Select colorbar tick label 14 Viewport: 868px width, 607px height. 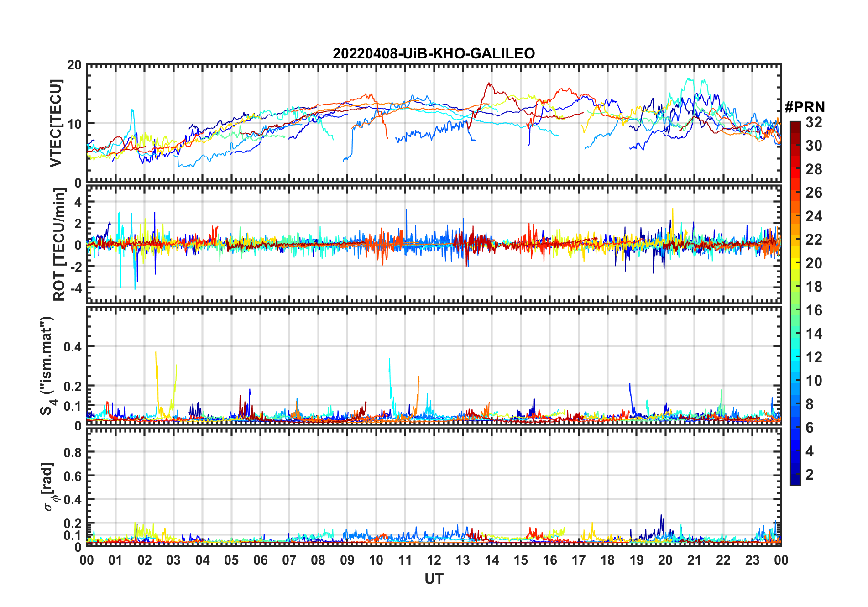point(814,334)
